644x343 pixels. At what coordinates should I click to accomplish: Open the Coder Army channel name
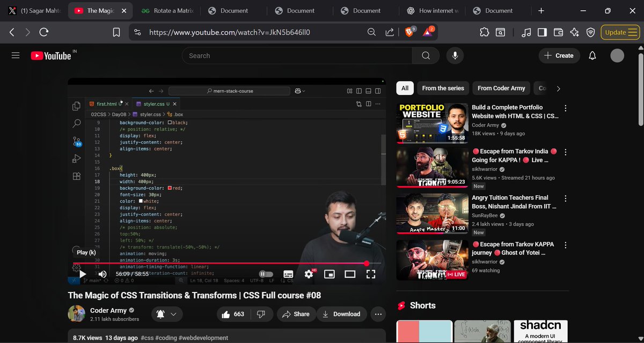click(x=108, y=310)
